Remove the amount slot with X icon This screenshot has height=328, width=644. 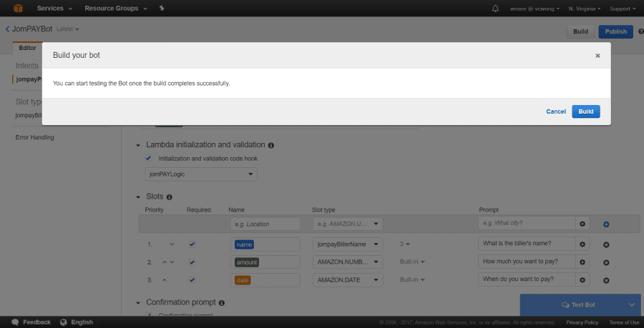tap(606, 263)
